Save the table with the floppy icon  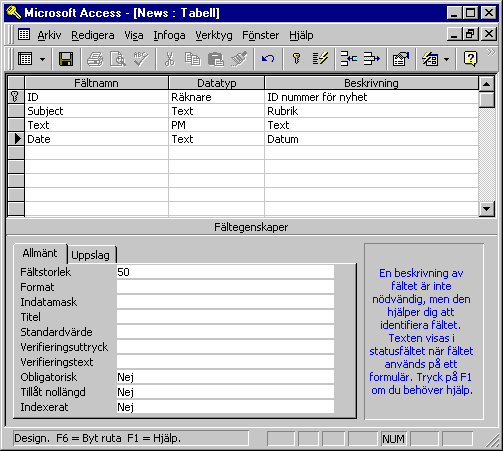click(x=66, y=59)
